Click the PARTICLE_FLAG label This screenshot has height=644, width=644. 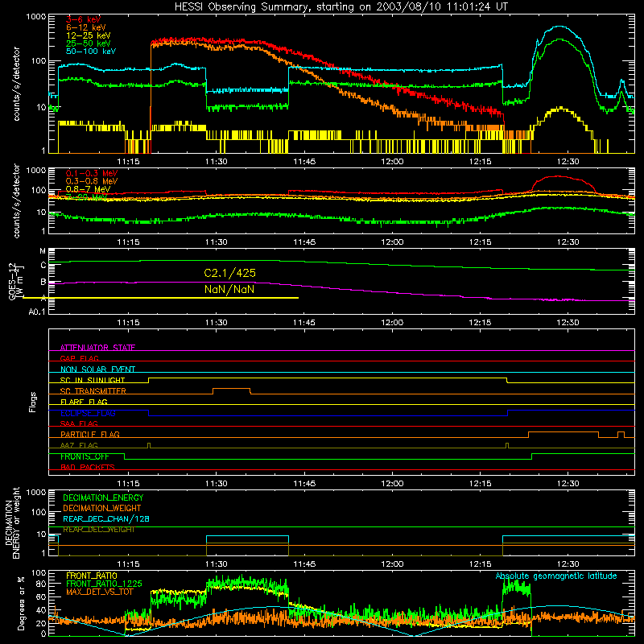[x=90, y=434]
